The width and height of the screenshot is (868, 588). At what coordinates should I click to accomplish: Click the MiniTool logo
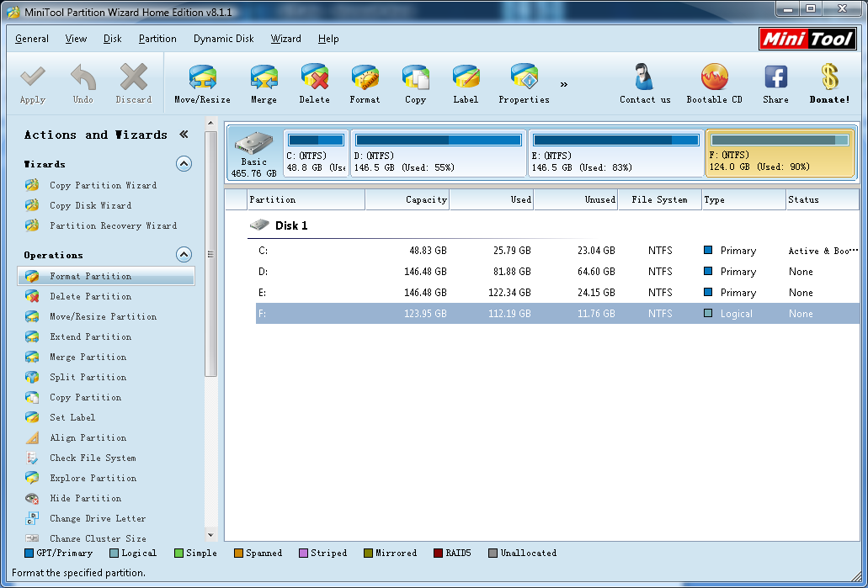click(807, 39)
